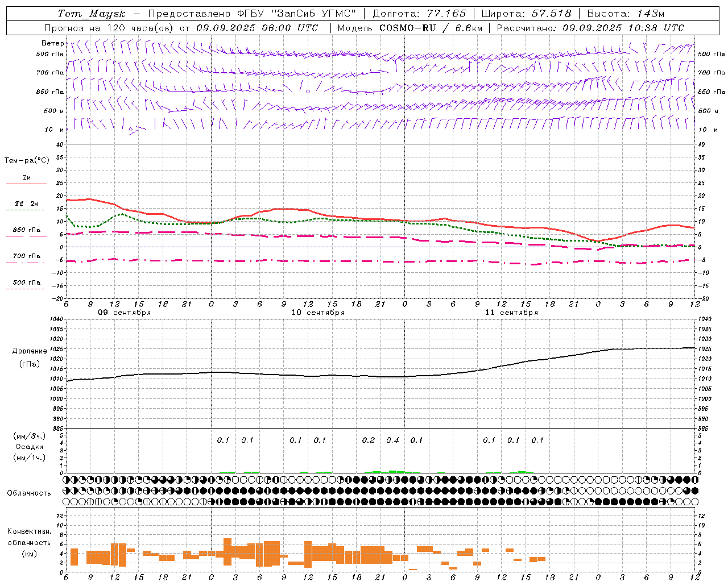Click the Давление panel label

[30, 351]
